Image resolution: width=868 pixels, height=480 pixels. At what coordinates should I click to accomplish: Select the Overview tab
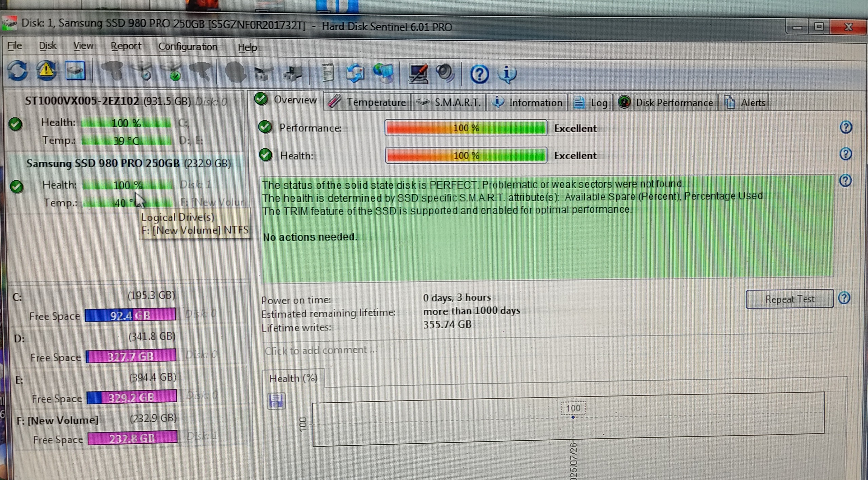coord(287,100)
